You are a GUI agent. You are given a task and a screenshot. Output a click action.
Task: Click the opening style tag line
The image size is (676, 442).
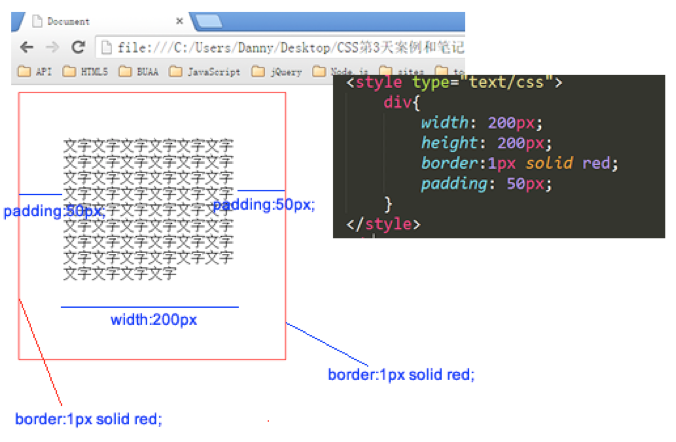tap(454, 82)
